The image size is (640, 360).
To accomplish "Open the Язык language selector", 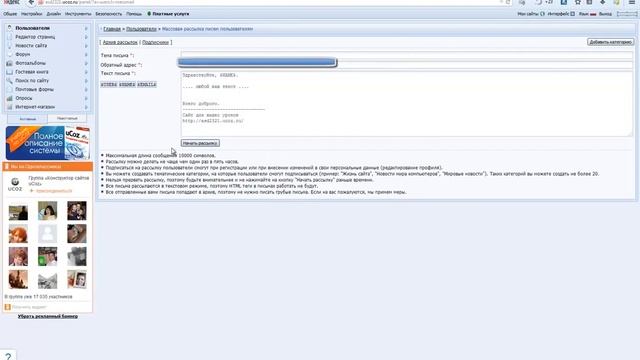I will pos(587,14).
